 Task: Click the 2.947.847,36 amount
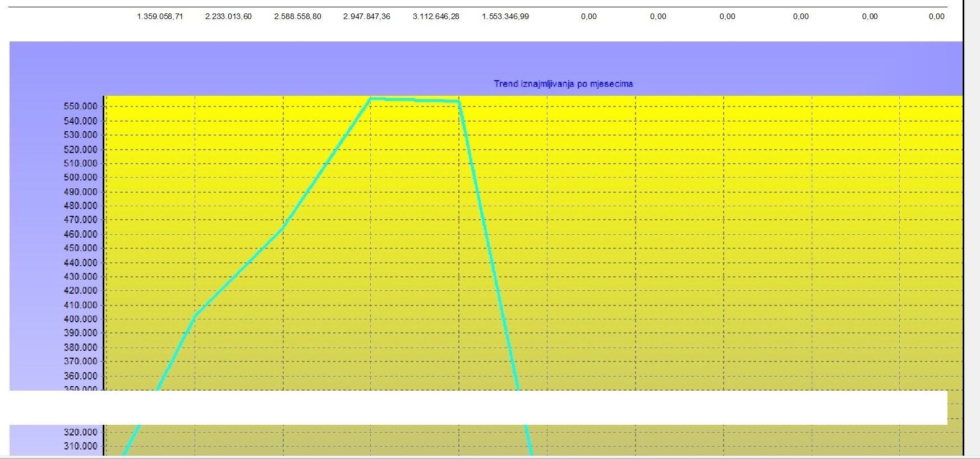(x=366, y=16)
